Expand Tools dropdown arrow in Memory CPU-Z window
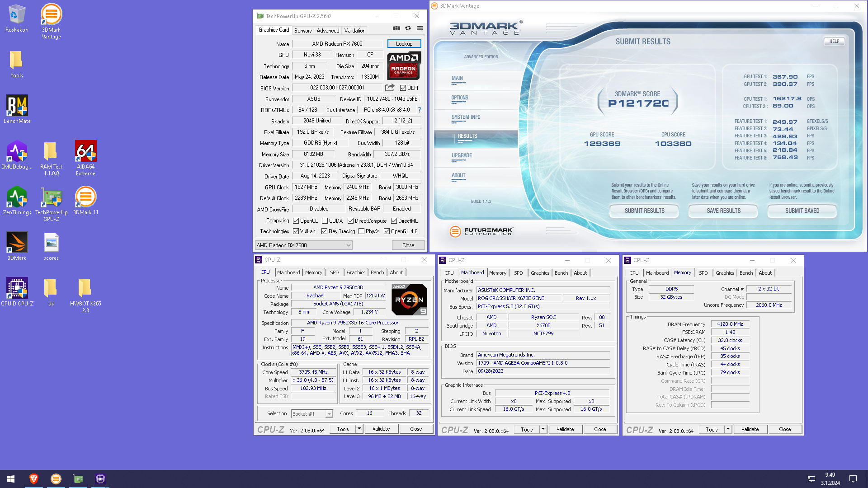 click(x=728, y=429)
